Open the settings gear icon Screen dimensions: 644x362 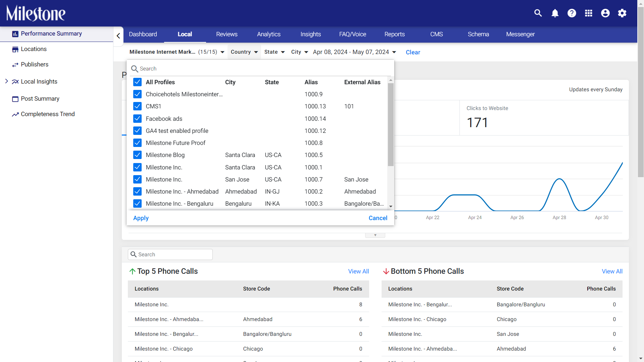622,13
